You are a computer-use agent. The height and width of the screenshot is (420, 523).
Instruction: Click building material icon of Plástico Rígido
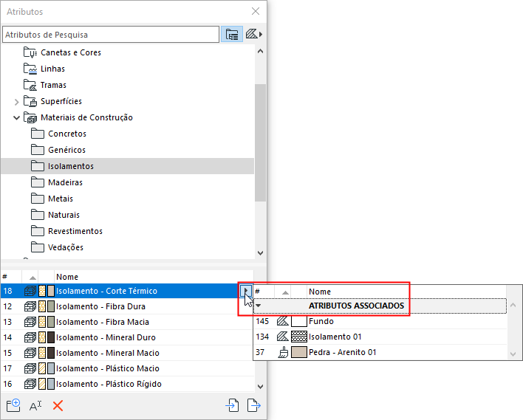[30, 384]
